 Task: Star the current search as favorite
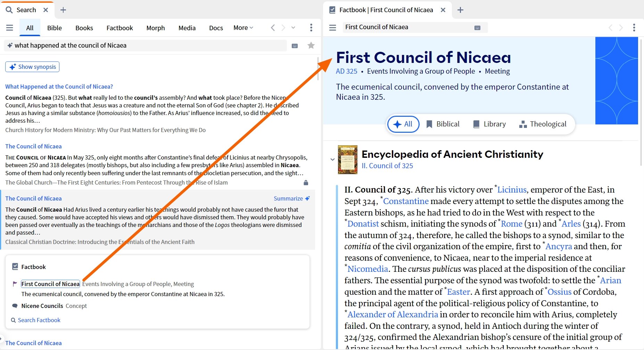coord(311,46)
